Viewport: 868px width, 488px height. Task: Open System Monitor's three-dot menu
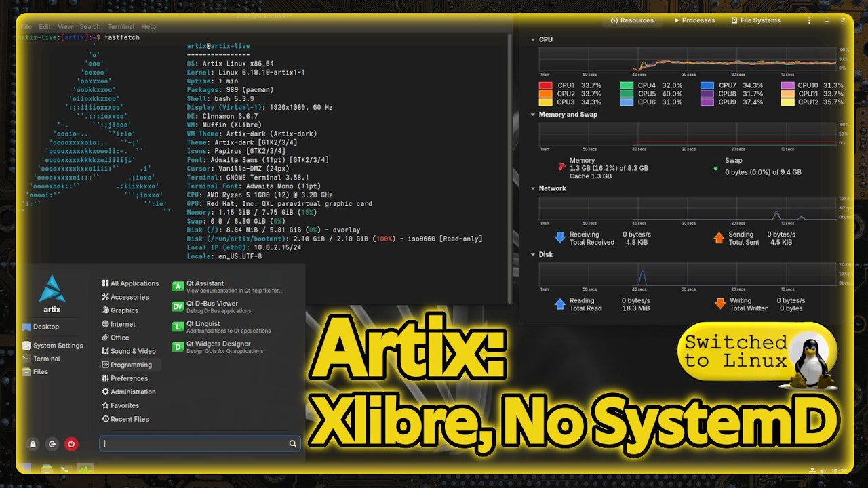coord(809,20)
